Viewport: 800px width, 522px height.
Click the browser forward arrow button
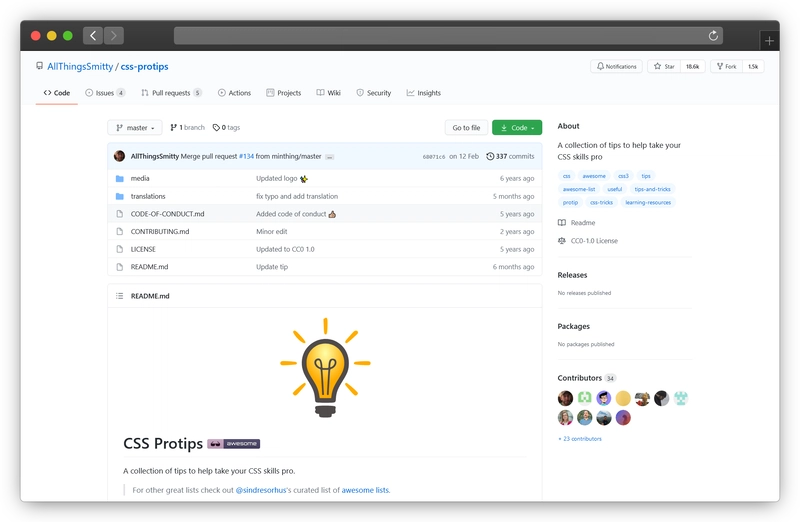coord(114,36)
